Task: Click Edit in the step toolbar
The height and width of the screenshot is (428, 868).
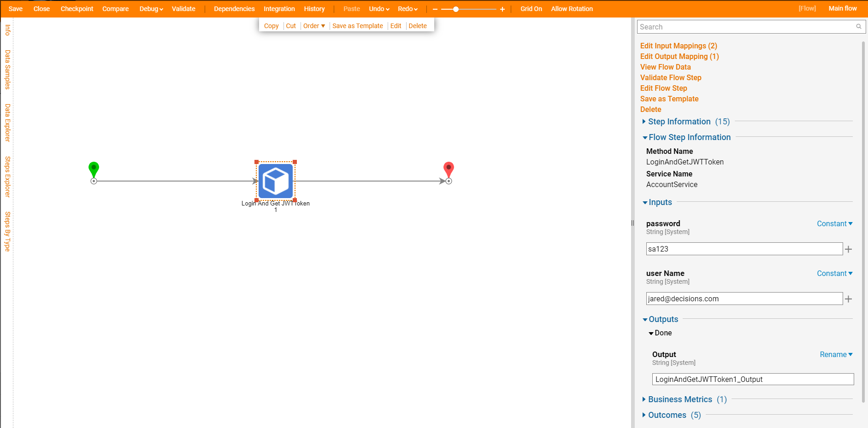Action: point(396,26)
